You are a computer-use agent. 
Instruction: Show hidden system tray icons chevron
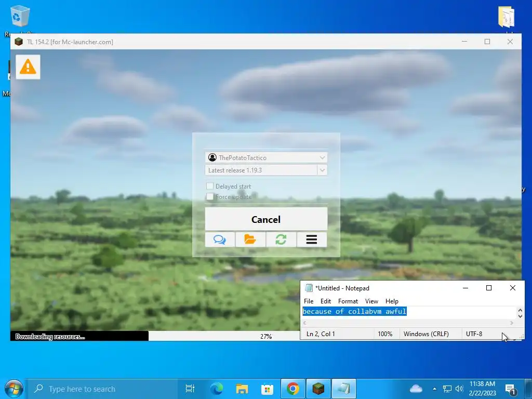(434, 389)
